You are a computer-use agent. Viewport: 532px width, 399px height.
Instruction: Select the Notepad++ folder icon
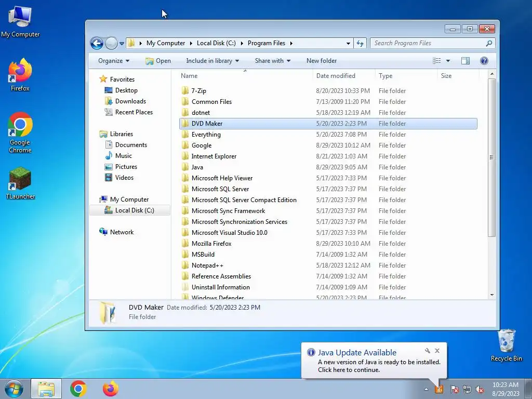(x=185, y=265)
